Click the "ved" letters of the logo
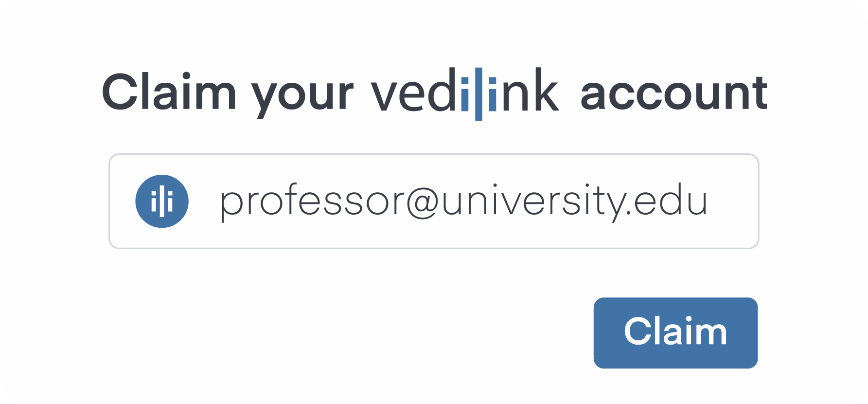Viewport: 868px width, 404px height. [414, 91]
